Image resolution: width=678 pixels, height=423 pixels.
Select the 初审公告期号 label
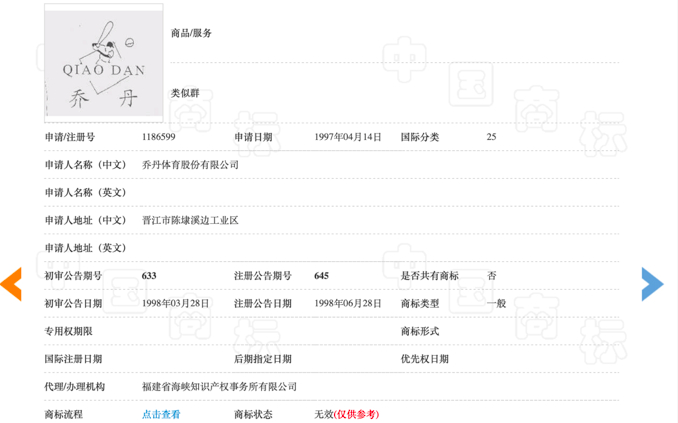tap(73, 276)
